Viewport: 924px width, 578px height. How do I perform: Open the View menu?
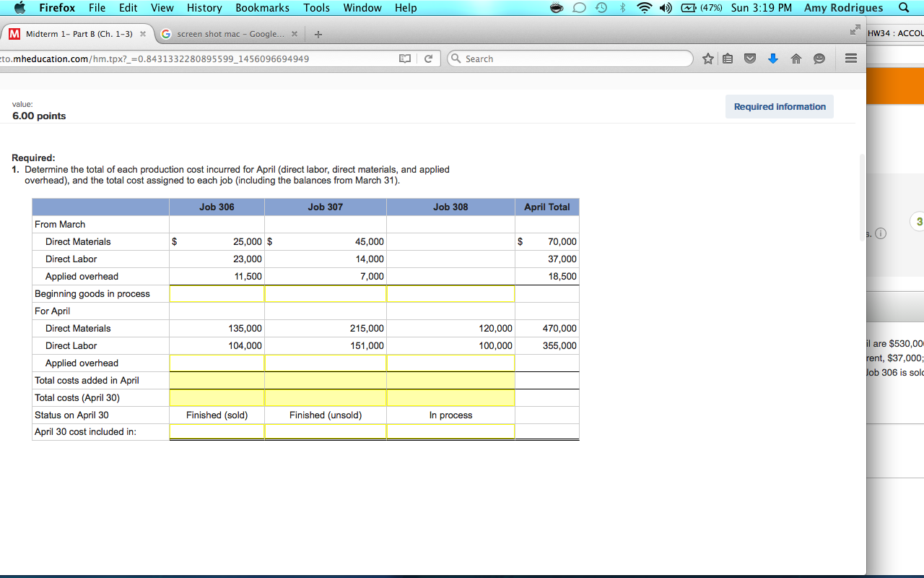162,8
